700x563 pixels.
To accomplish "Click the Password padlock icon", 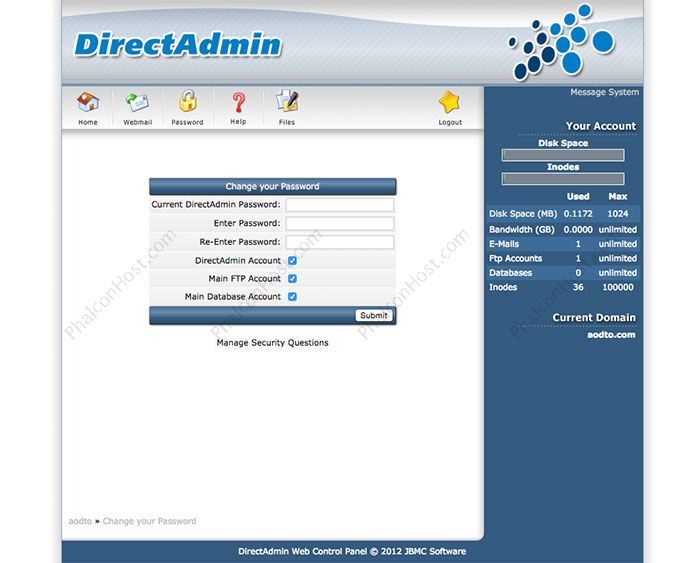I will click(188, 101).
